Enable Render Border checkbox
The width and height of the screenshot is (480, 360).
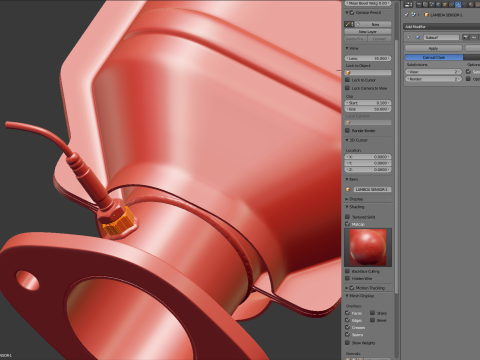pyautogui.click(x=347, y=131)
